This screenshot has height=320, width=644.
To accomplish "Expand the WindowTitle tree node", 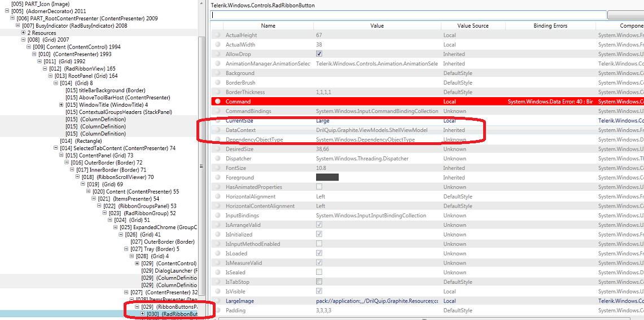I will (x=61, y=105).
